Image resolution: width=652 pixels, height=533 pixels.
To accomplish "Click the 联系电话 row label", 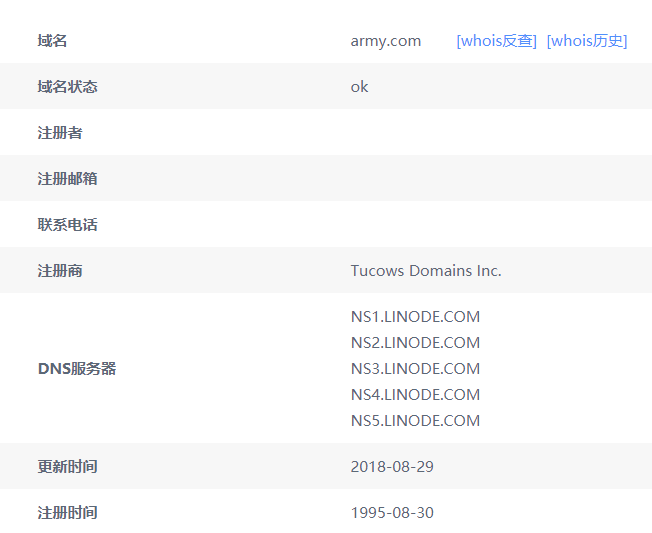I will [67, 225].
